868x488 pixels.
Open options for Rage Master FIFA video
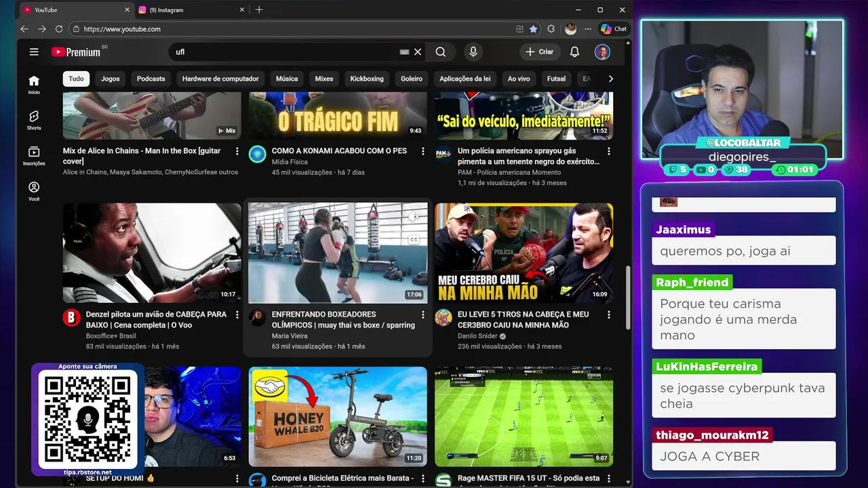pos(608,479)
